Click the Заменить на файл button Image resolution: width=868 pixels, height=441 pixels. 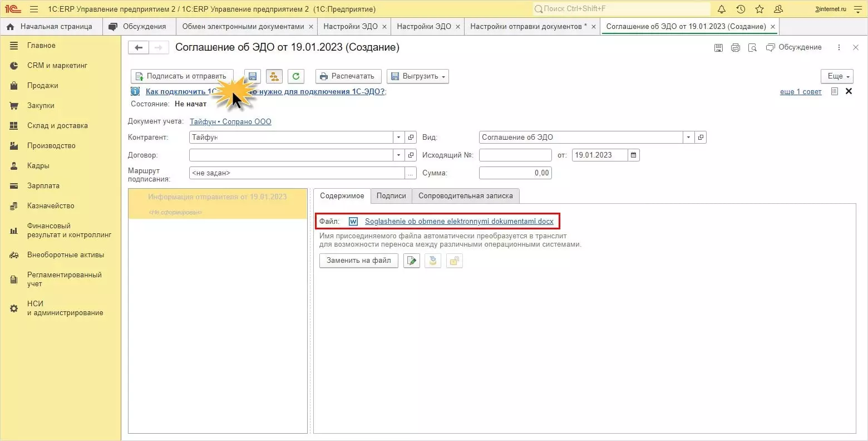(x=359, y=261)
